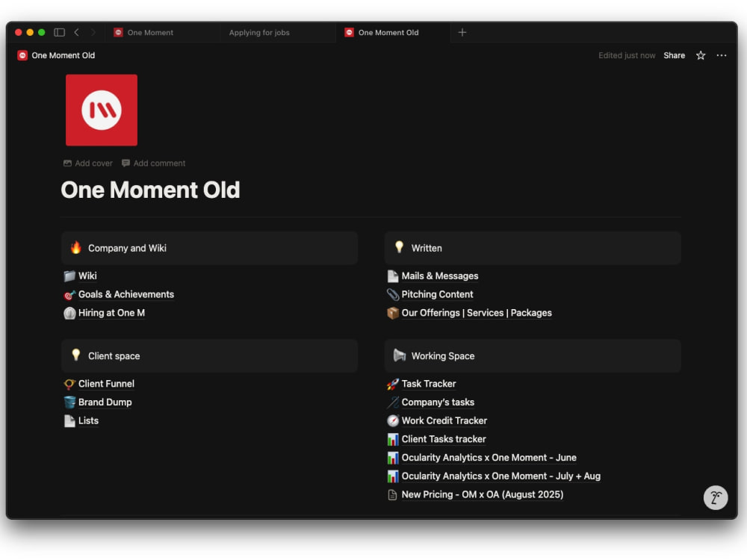Click the lightbulb icon on Written callout
Viewport: 747px width, 560px height.
point(399,247)
